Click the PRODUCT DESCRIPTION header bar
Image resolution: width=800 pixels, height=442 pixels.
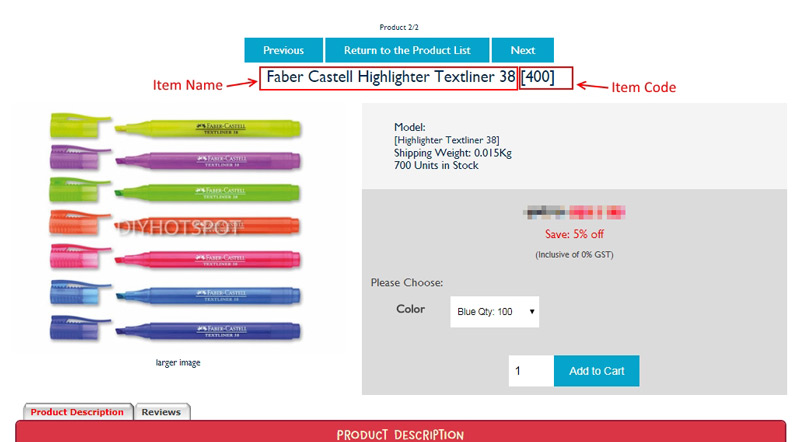pos(401,432)
